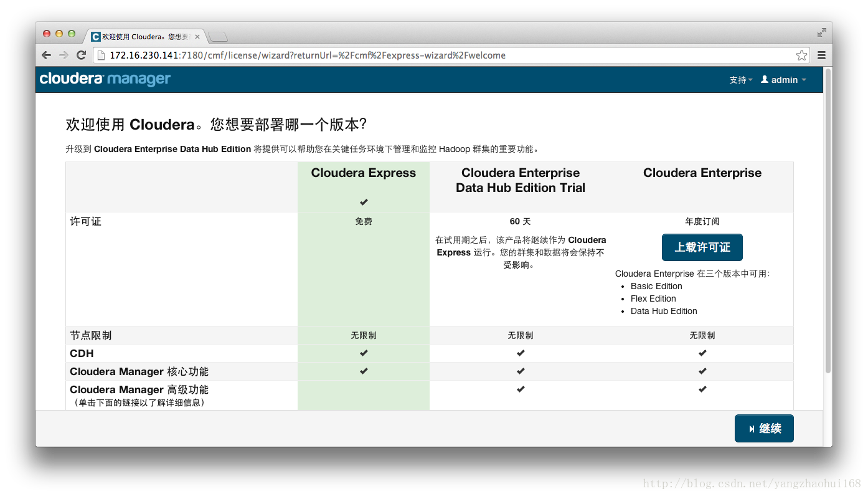
Task: Click the Cloudera Manager logo
Action: click(105, 79)
